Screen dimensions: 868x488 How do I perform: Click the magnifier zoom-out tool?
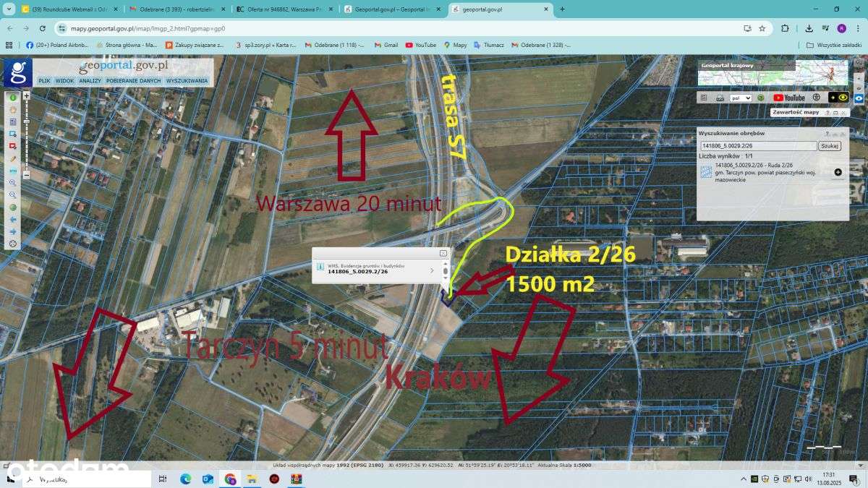pyautogui.click(x=13, y=195)
